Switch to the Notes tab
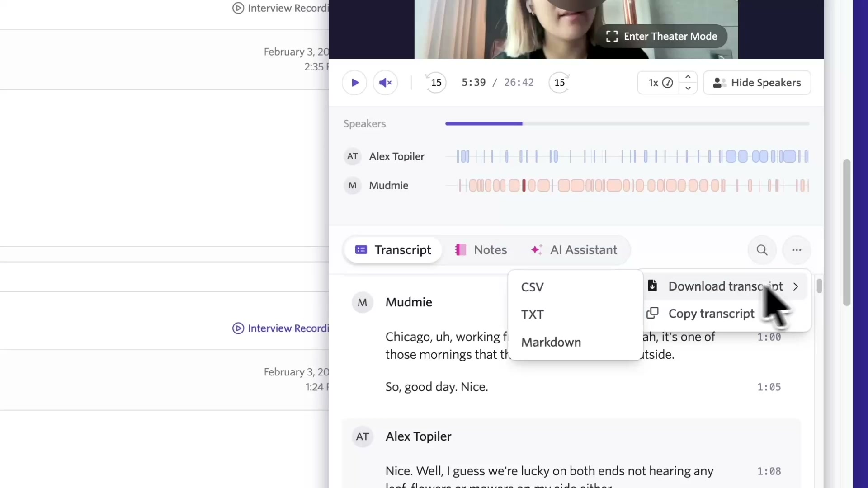868x488 pixels. coord(481,250)
